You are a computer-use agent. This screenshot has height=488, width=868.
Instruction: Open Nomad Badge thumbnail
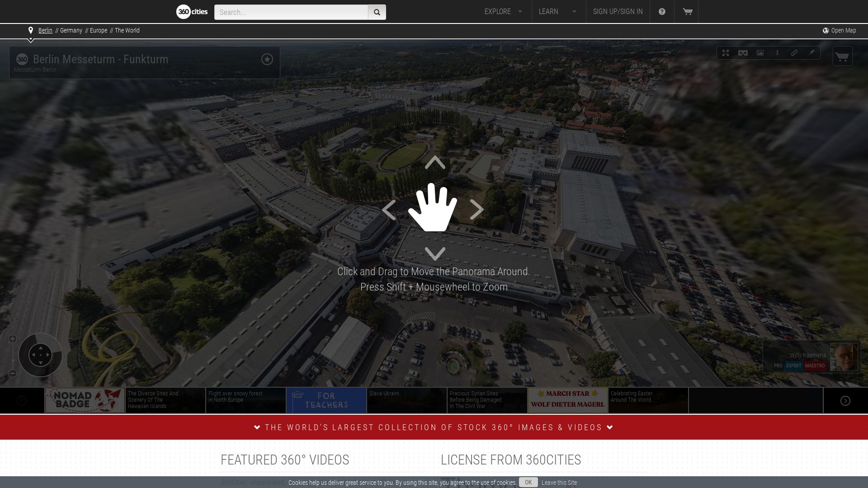[85, 400]
